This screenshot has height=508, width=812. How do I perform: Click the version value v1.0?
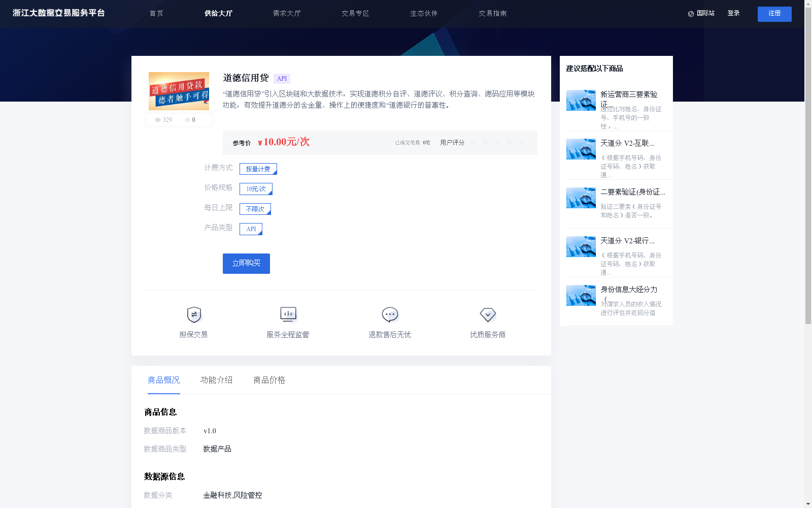click(x=210, y=431)
